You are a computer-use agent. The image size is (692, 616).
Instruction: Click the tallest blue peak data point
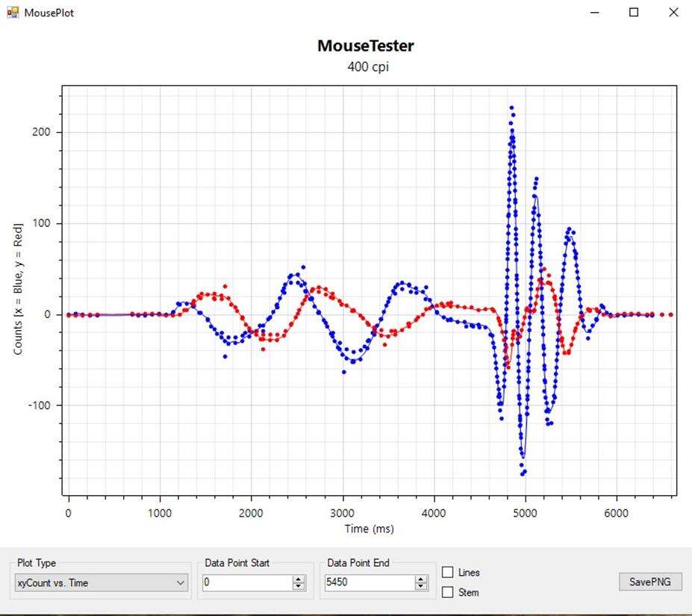click(512, 109)
